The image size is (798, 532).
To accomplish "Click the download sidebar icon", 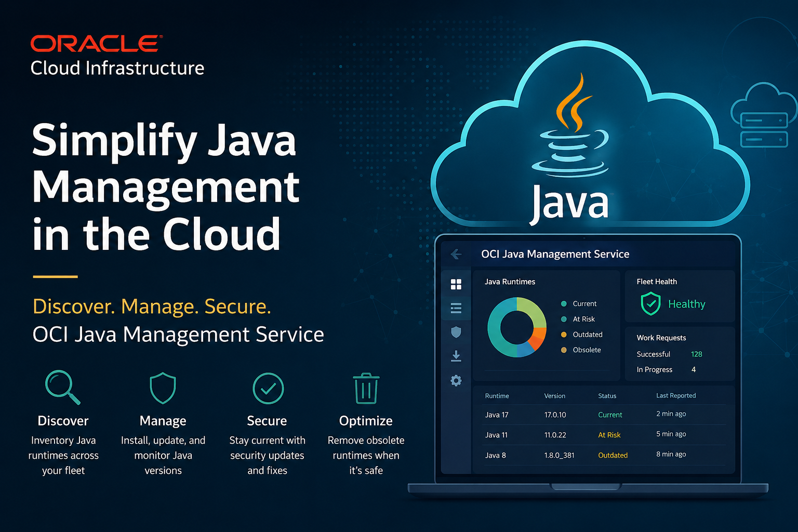I will pyautogui.click(x=456, y=356).
